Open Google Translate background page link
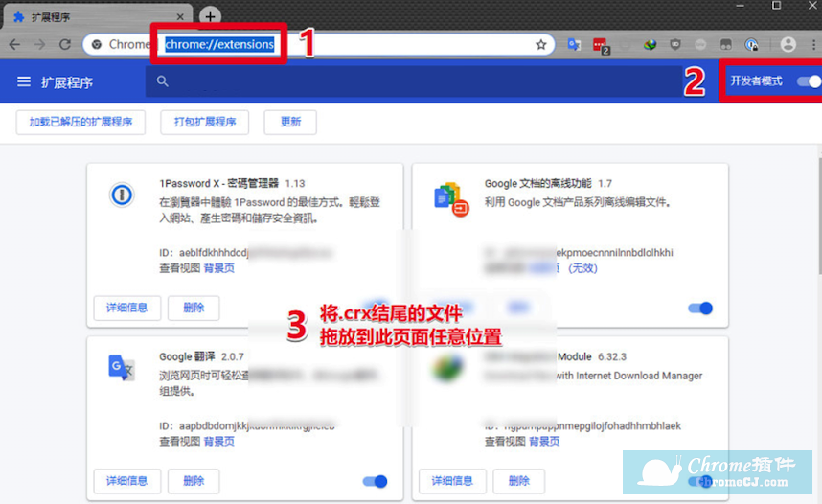 pyautogui.click(x=219, y=441)
